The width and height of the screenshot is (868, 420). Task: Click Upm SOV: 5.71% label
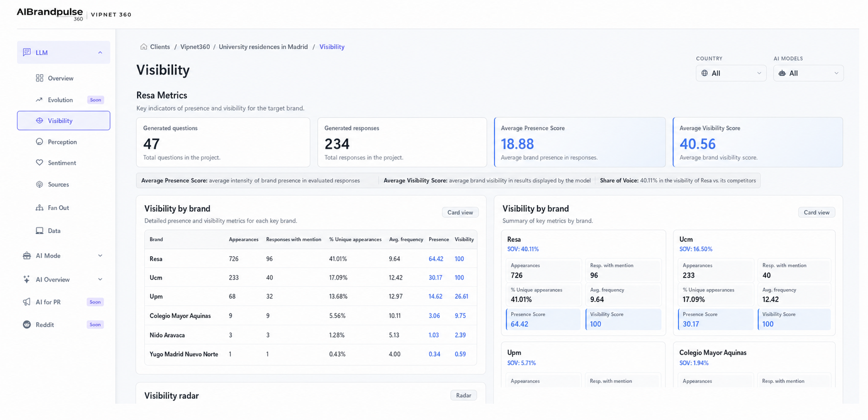(522, 363)
